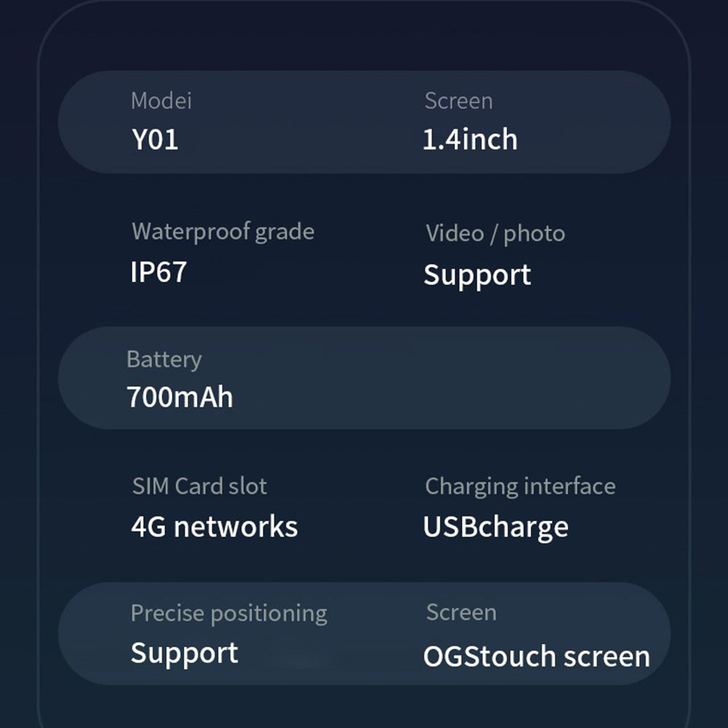728x728 pixels.
Task: Click the SIM Card slot label
Action: [x=199, y=486]
